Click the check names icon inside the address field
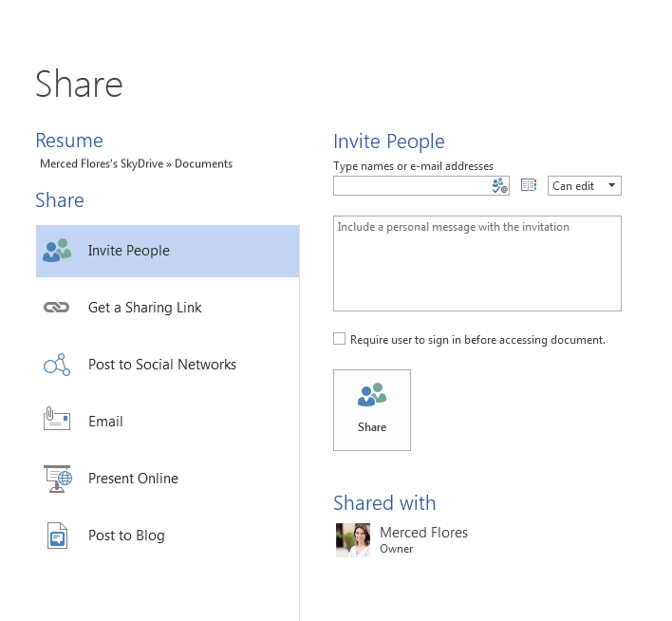Screen dimensions: 672x621 click(500, 186)
